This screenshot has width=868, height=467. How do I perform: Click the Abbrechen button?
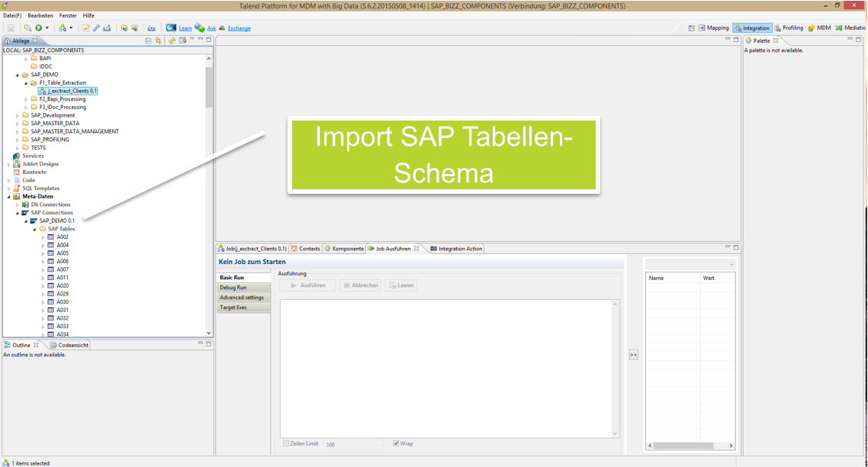pos(360,285)
